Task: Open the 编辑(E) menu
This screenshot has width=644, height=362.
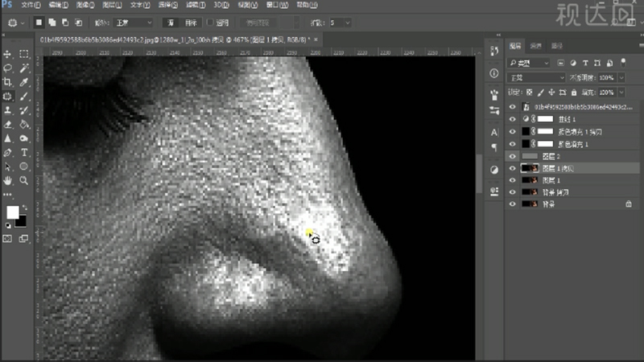Action: (58, 5)
